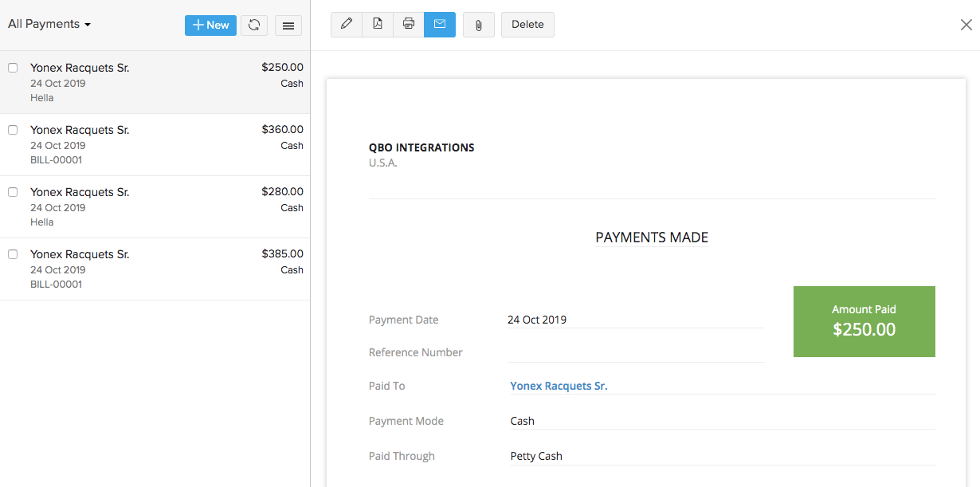Screen dimensions: 980x487
Task: Select the $280.00 Hella payment entry
Action: [155, 206]
